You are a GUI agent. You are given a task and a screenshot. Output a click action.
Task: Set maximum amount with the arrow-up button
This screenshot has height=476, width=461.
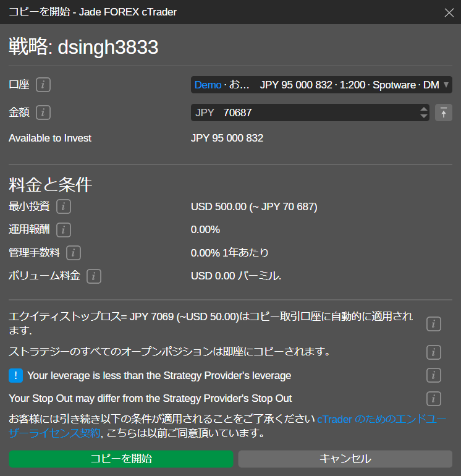(444, 113)
